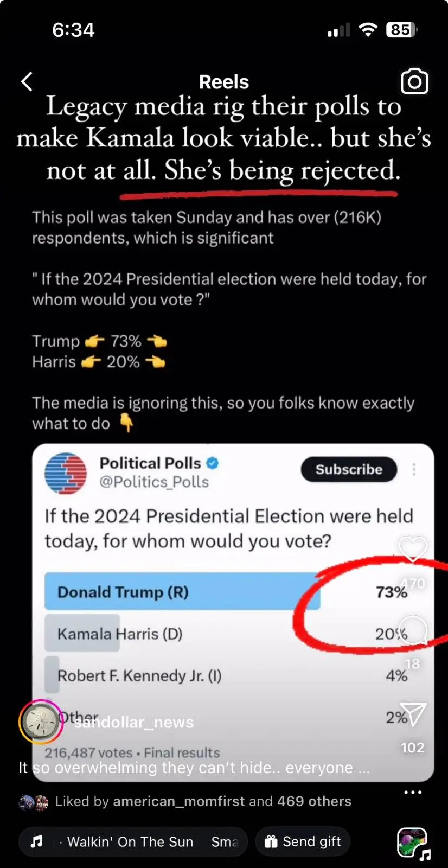Image resolution: width=448 pixels, height=868 pixels.
Task: View the 469 others who liked
Action: pyautogui.click(x=314, y=801)
